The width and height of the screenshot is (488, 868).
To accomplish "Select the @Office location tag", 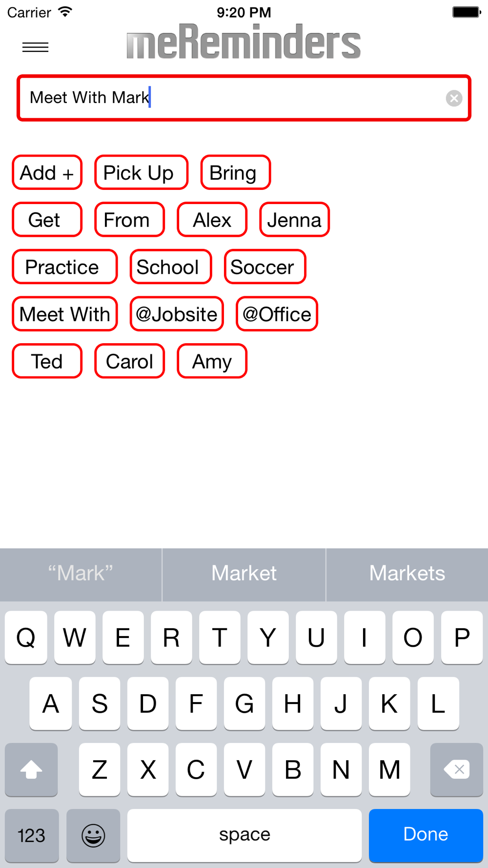I will [x=277, y=314].
